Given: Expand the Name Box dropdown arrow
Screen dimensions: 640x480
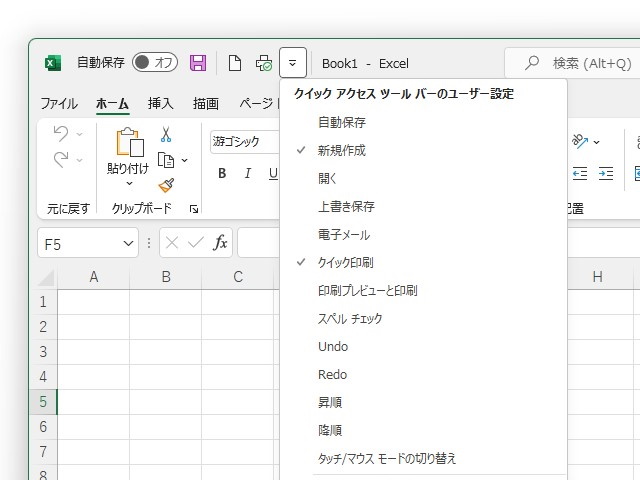Looking at the screenshot, I should click(128, 244).
